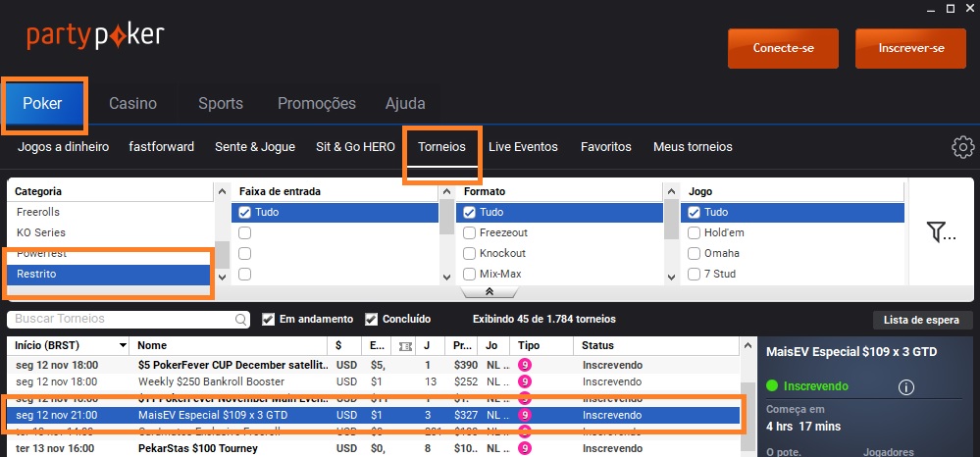Click the up arrow of Categoria list scrollbar

click(222, 192)
